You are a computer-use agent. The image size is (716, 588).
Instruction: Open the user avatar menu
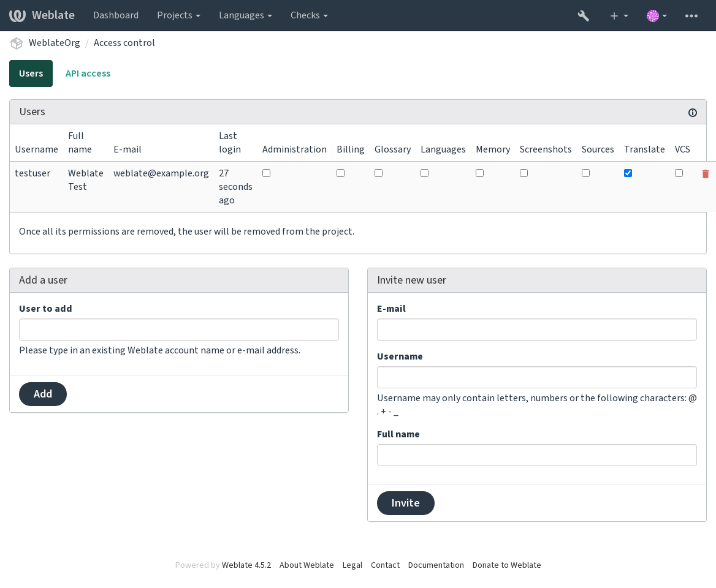tap(657, 15)
